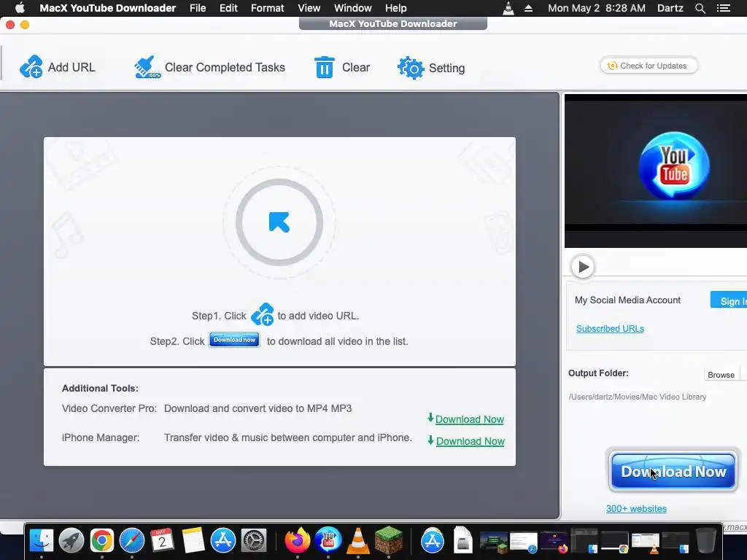The image size is (747, 560).
Task: Open the 300+ websites link
Action: [636, 508]
